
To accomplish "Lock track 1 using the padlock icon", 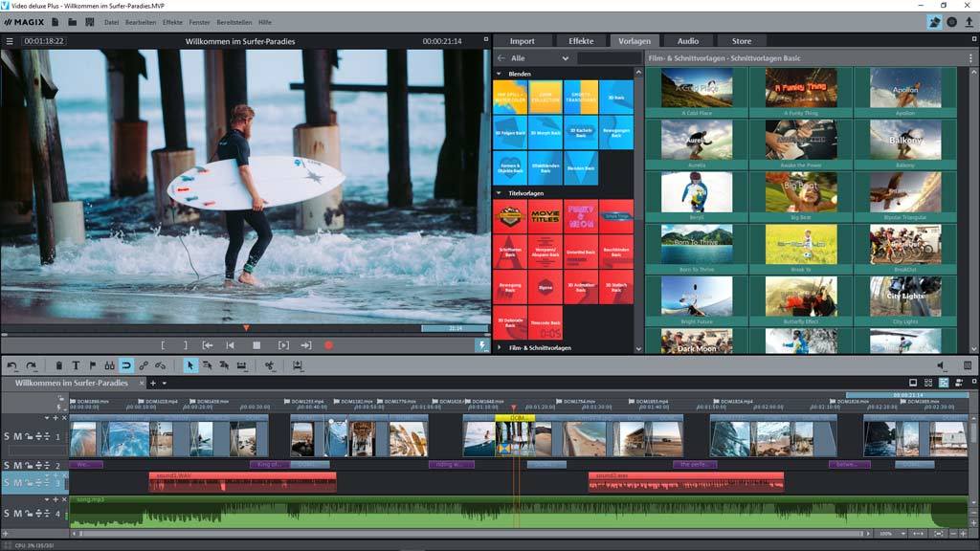I will pos(29,436).
